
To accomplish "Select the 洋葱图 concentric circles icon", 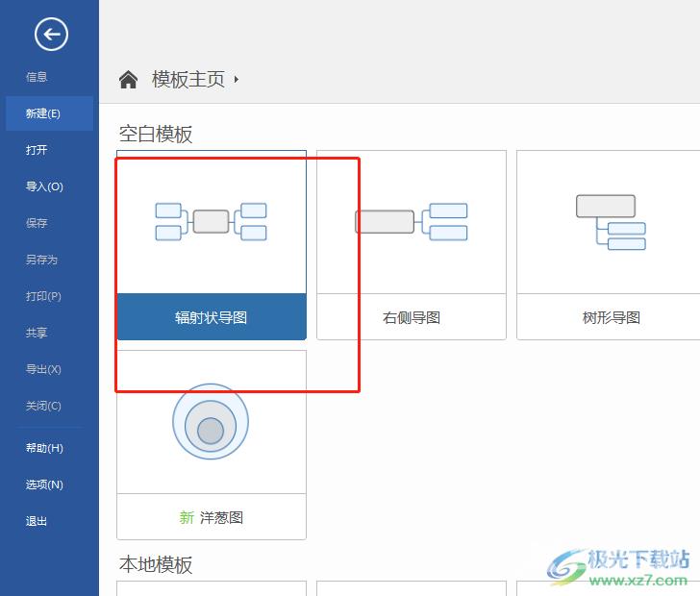I will pos(211,421).
